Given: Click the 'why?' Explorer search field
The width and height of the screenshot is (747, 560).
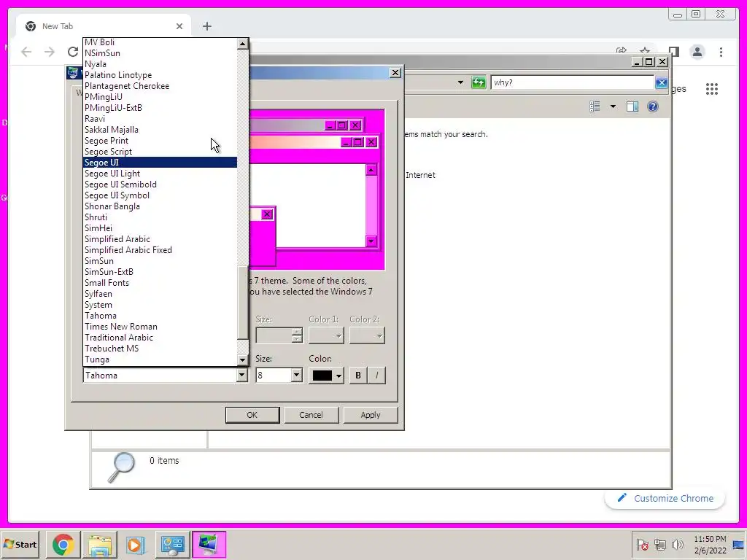Looking at the screenshot, I should (x=573, y=82).
